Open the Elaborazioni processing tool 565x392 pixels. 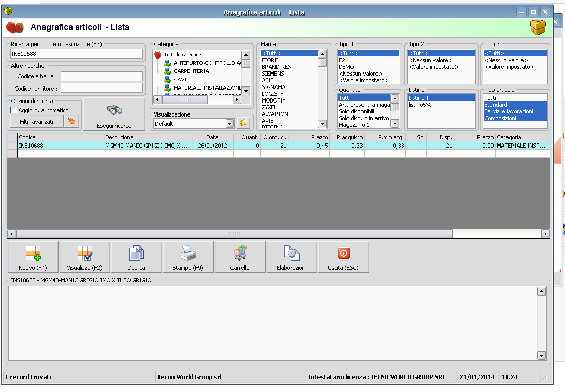[x=292, y=254]
